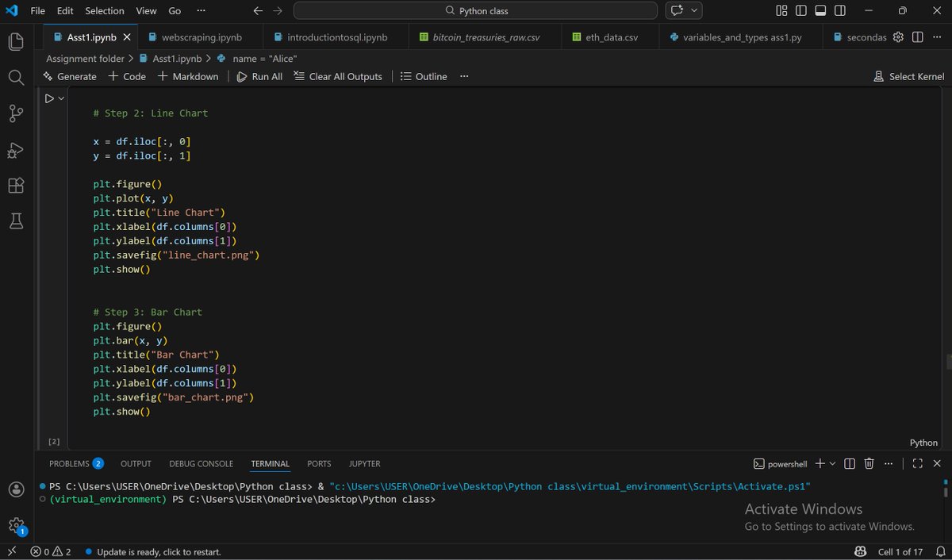Image resolution: width=952 pixels, height=560 pixels.
Task: Switch to variables_and_types ass1.py tab
Action: (743, 37)
